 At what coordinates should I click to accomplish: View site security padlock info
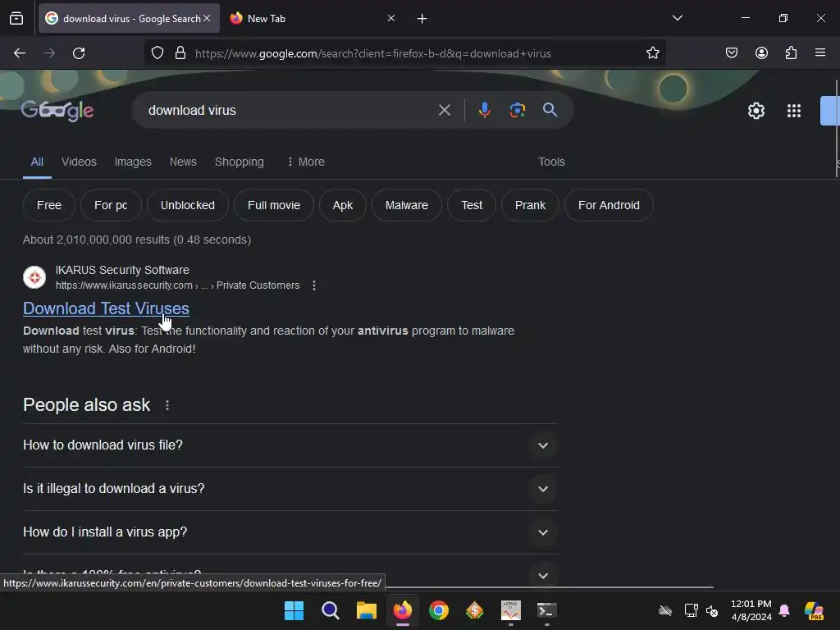click(x=180, y=53)
